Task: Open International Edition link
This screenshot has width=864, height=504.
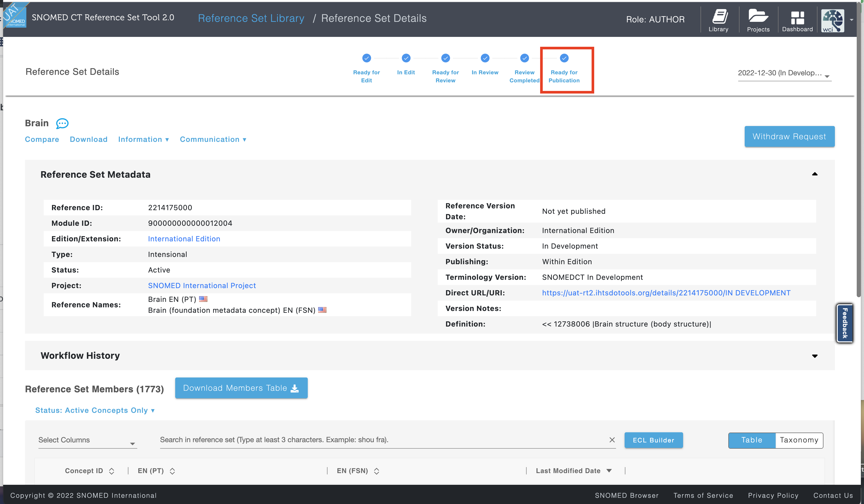Action: 184,239
